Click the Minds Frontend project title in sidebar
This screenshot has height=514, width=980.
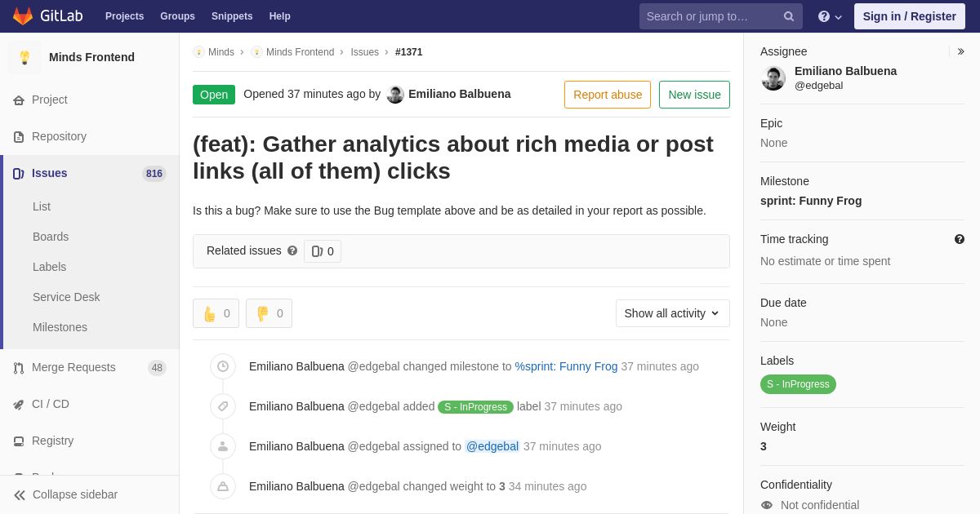point(91,57)
